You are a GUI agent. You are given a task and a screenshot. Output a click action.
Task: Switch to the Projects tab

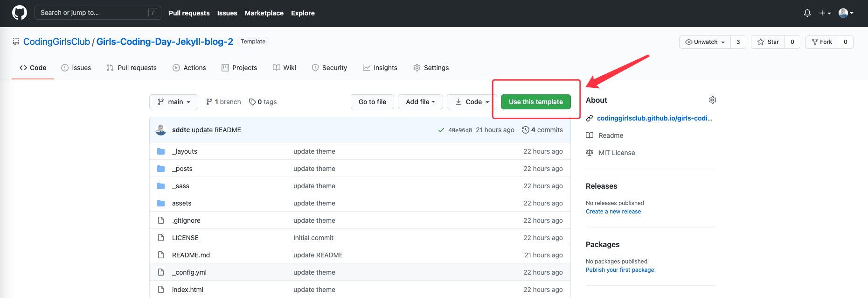239,68
